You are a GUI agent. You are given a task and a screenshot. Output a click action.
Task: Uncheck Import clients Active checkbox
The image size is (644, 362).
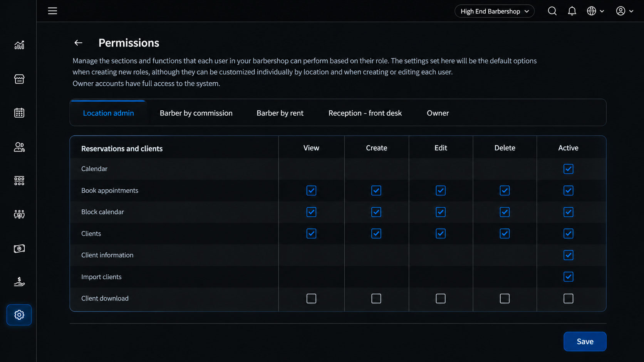(x=569, y=277)
